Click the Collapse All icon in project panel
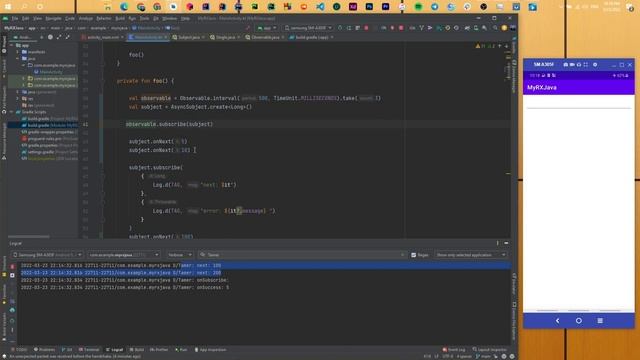This screenshot has width=640, height=360. (67, 37)
